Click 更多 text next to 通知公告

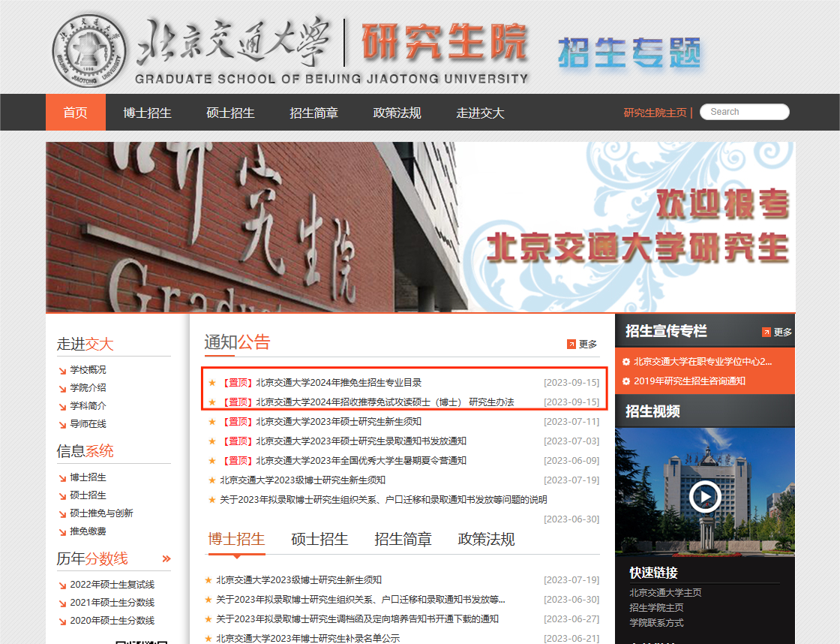(588, 345)
